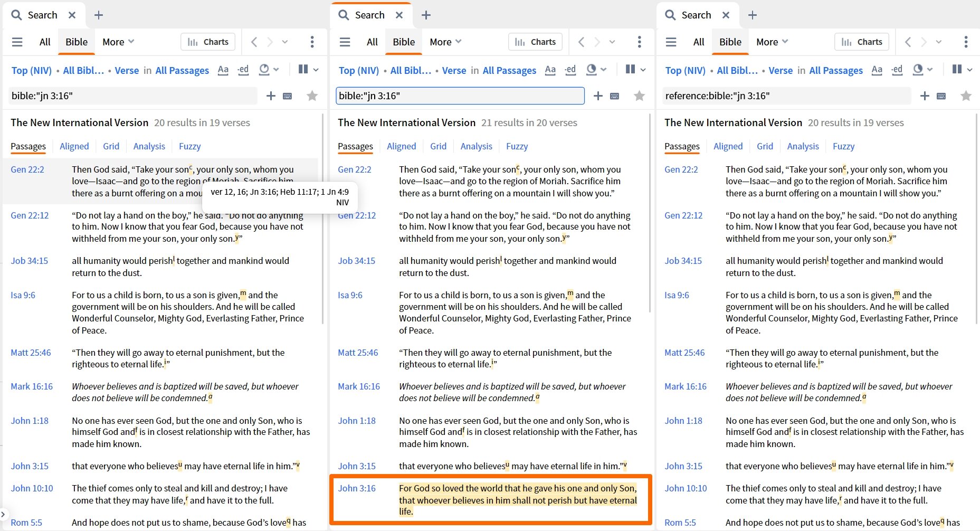The height and width of the screenshot is (531, 980).
Task: Favorite the middle panel's search query
Action: (640, 96)
